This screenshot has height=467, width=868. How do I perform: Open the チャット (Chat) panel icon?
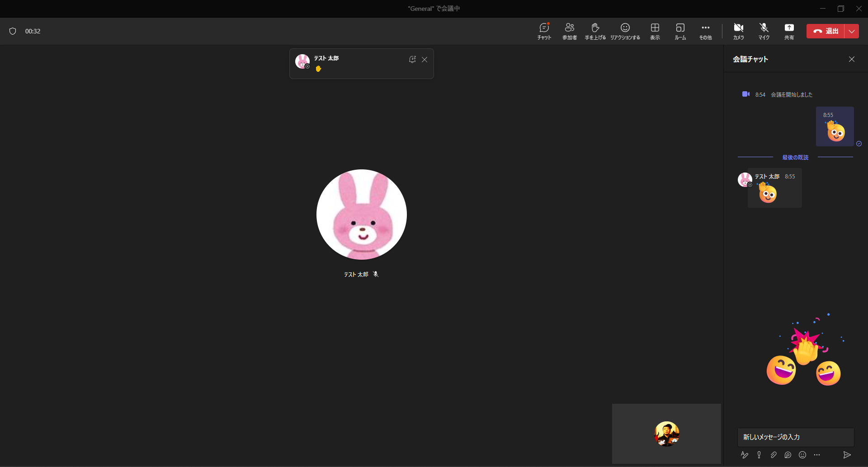click(x=544, y=31)
